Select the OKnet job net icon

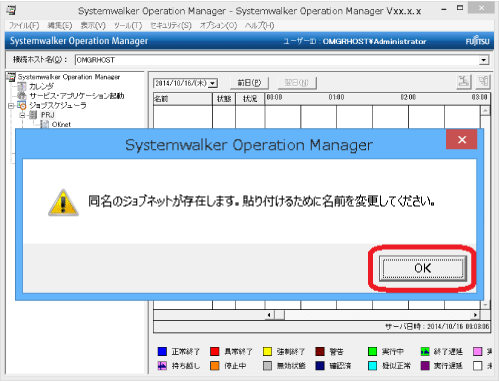(44, 124)
